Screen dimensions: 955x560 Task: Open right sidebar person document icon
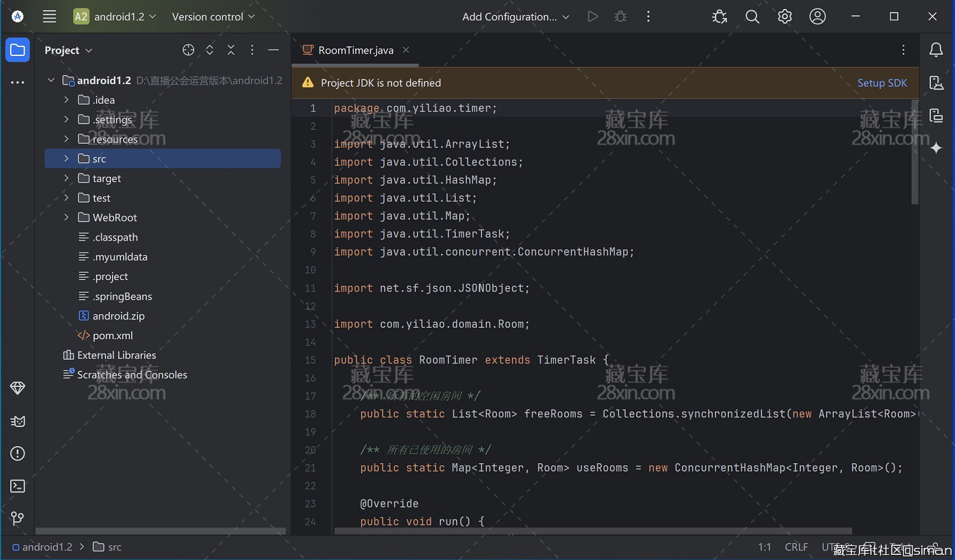(936, 83)
